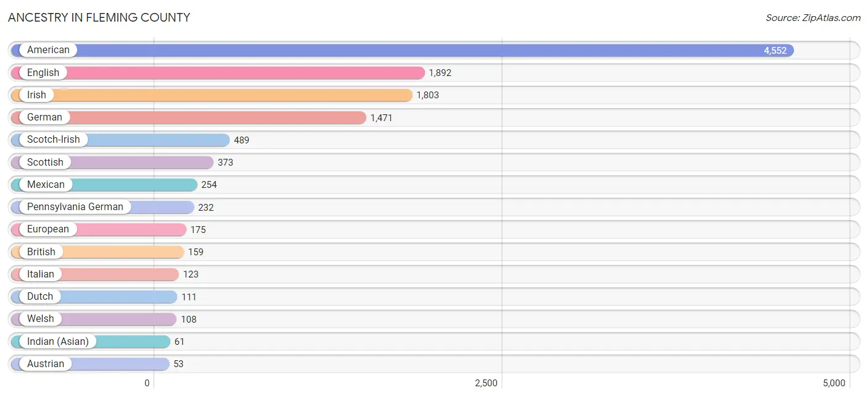
Task: Click the European label pill
Action: tap(48, 229)
